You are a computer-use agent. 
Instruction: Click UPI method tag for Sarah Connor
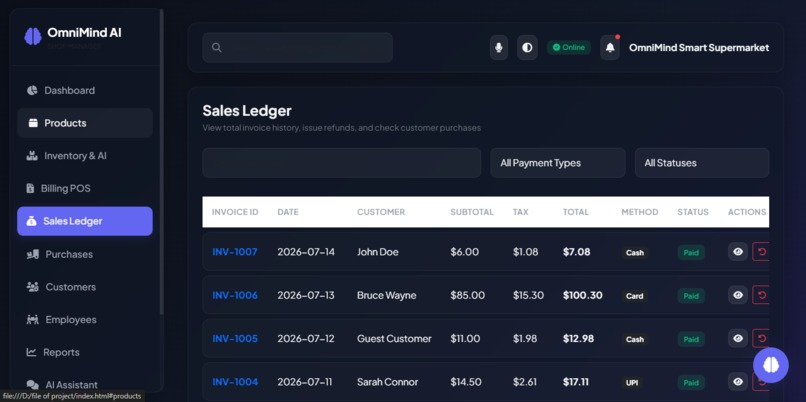pos(632,382)
